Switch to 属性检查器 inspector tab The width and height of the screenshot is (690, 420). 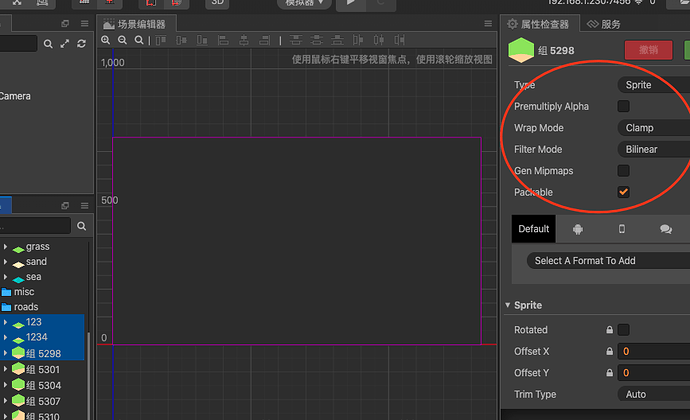tap(539, 24)
